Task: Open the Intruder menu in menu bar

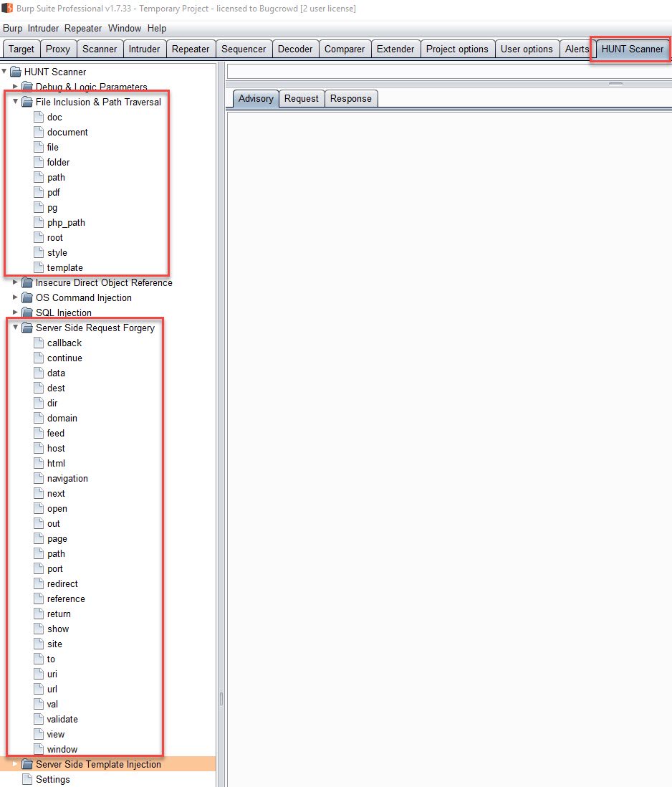Action: pos(43,28)
